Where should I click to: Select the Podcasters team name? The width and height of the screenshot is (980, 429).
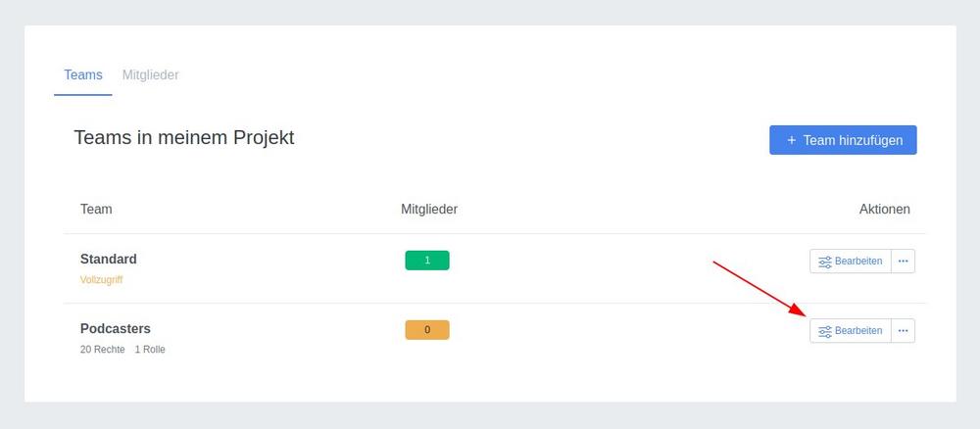(x=116, y=328)
